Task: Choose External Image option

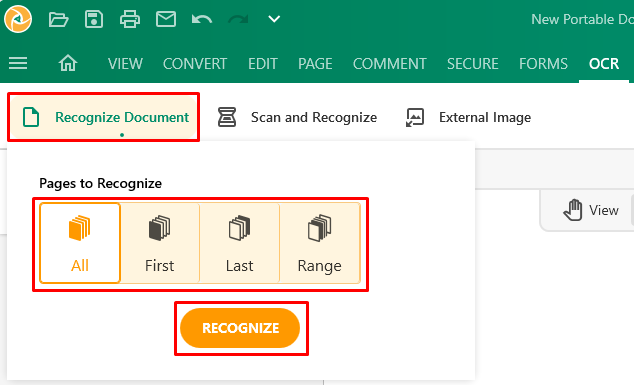Action: (x=468, y=117)
